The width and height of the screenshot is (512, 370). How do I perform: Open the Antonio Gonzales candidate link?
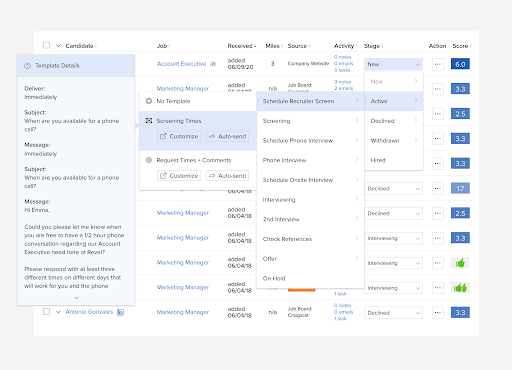pos(89,312)
